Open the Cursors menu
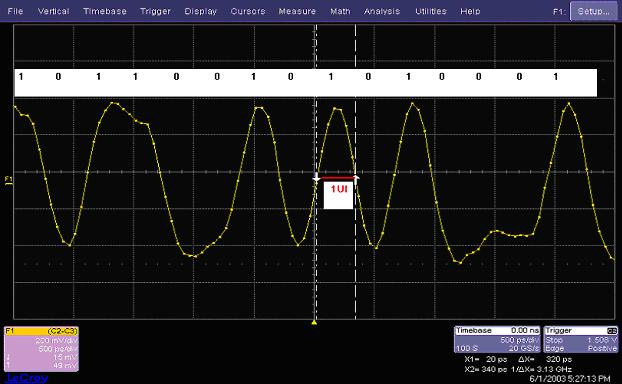 248,11
